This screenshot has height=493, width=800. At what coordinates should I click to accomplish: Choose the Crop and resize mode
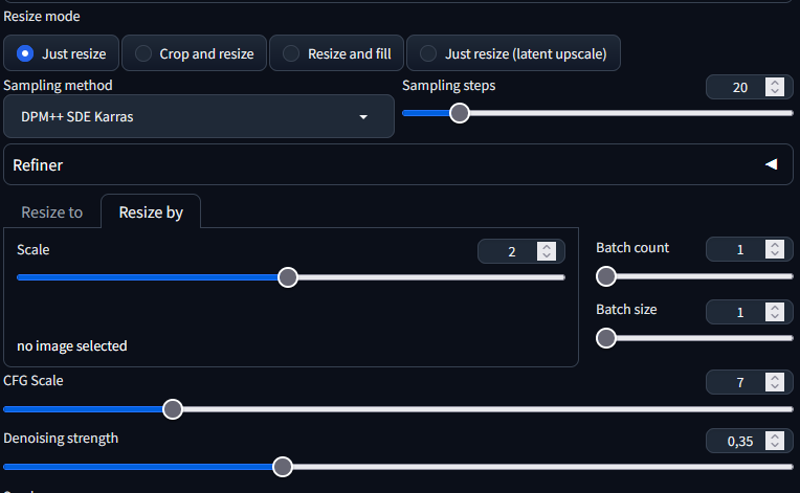194,54
